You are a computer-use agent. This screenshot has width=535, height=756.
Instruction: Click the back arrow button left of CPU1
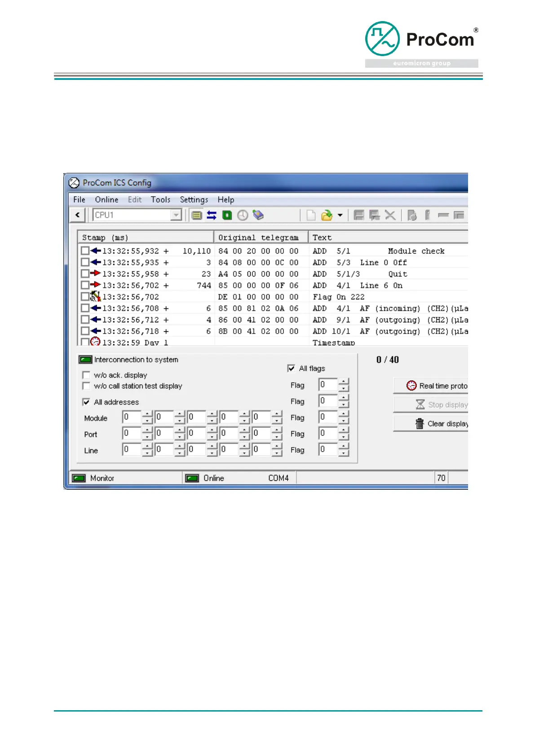point(78,215)
